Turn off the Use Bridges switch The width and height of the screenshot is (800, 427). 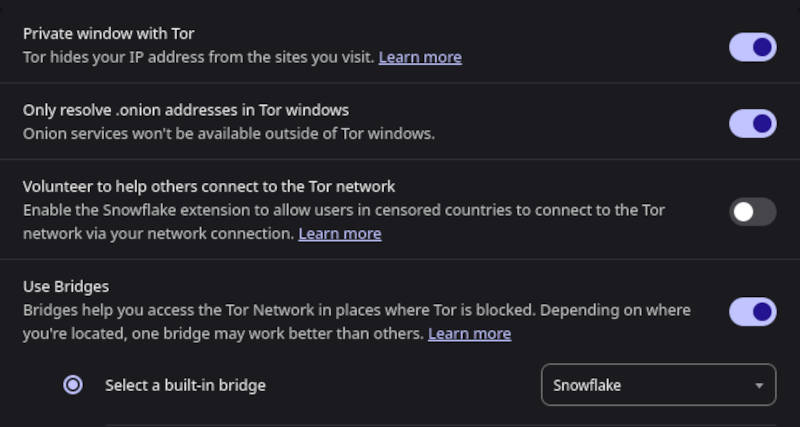coord(752,311)
